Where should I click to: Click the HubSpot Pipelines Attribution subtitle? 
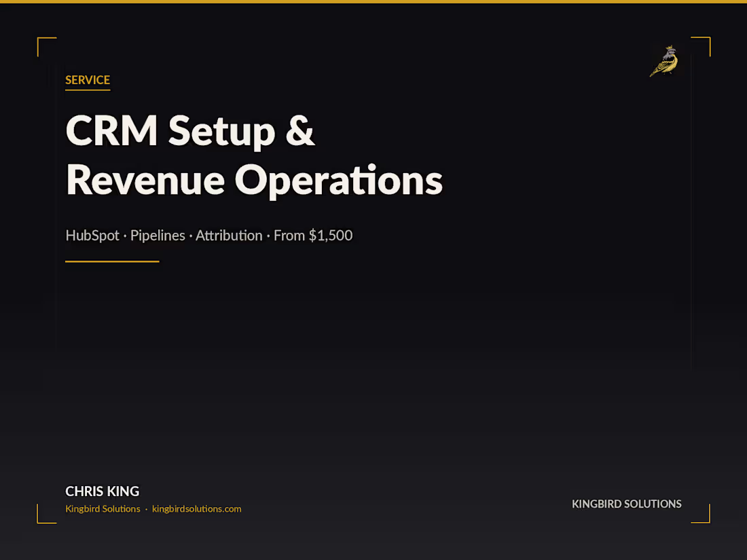(x=208, y=236)
